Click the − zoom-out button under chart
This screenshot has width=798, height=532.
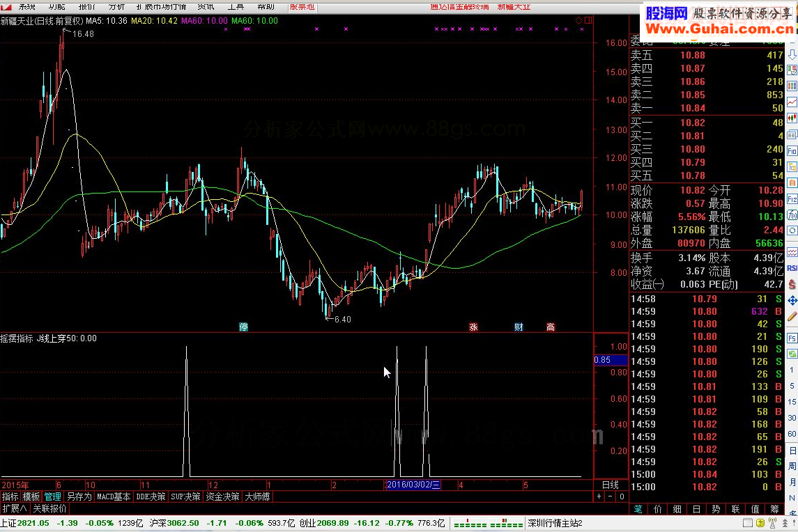(x=611, y=496)
